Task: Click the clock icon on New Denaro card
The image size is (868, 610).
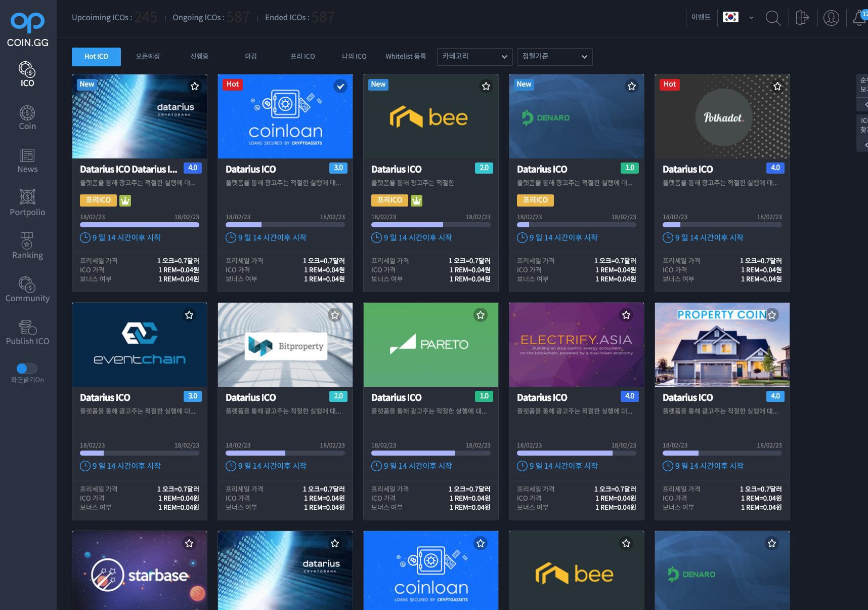Action: point(522,237)
